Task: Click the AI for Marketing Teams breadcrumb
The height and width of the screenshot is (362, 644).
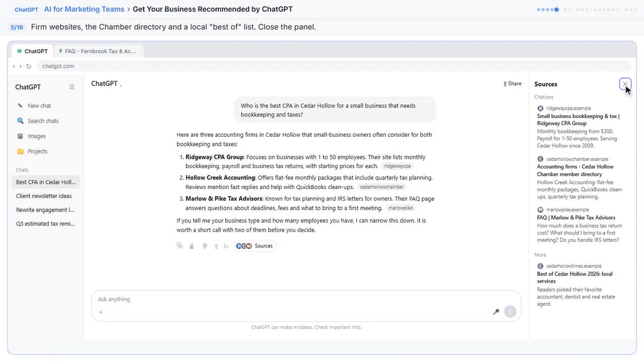Action: [84, 9]
